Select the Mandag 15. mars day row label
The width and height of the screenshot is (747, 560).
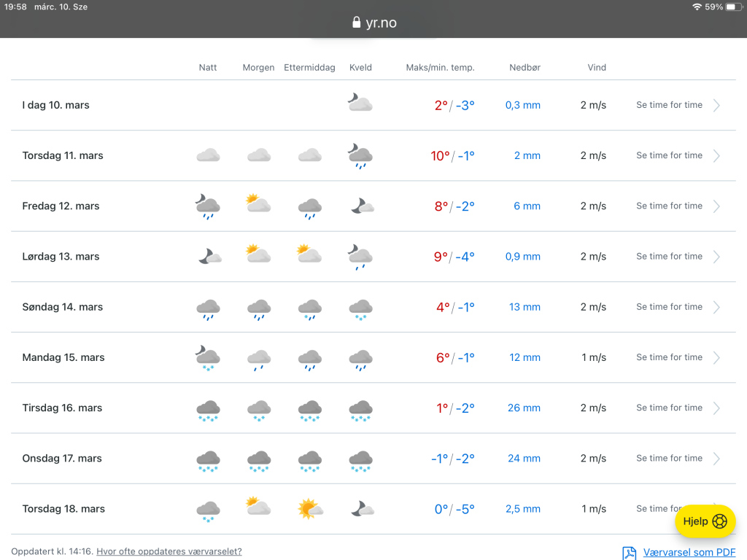pyautogui.click(x=63, y=357)
